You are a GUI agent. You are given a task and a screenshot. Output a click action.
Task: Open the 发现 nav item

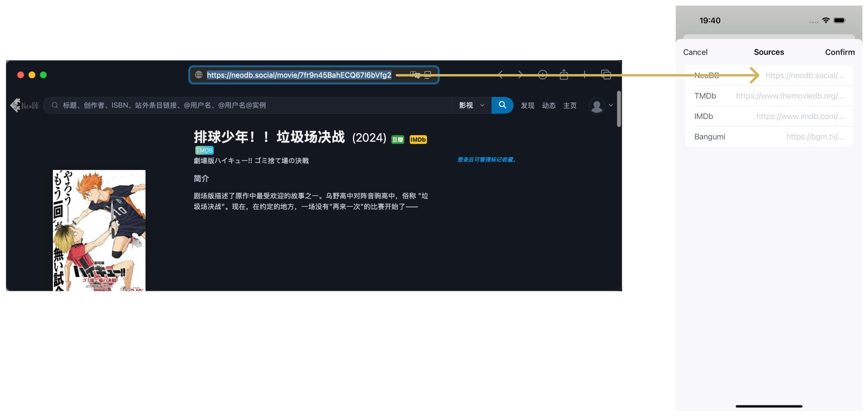click(527, 106)
